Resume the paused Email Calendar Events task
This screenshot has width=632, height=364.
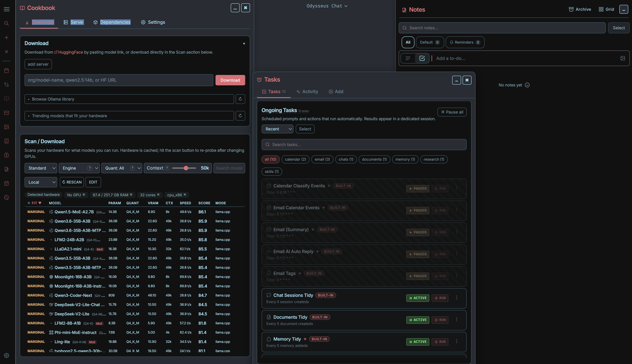pos(417,211)
